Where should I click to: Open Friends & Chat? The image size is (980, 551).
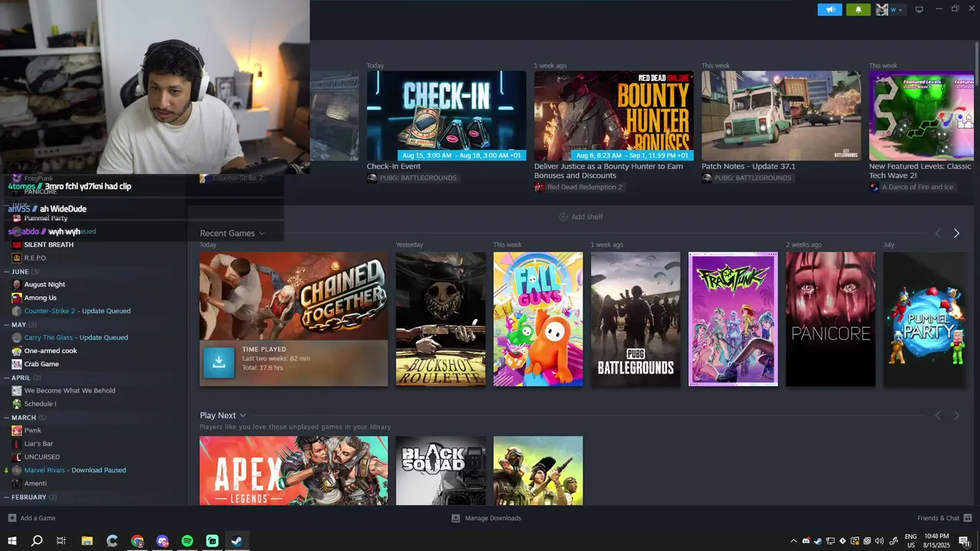click(x=943, y=518)
